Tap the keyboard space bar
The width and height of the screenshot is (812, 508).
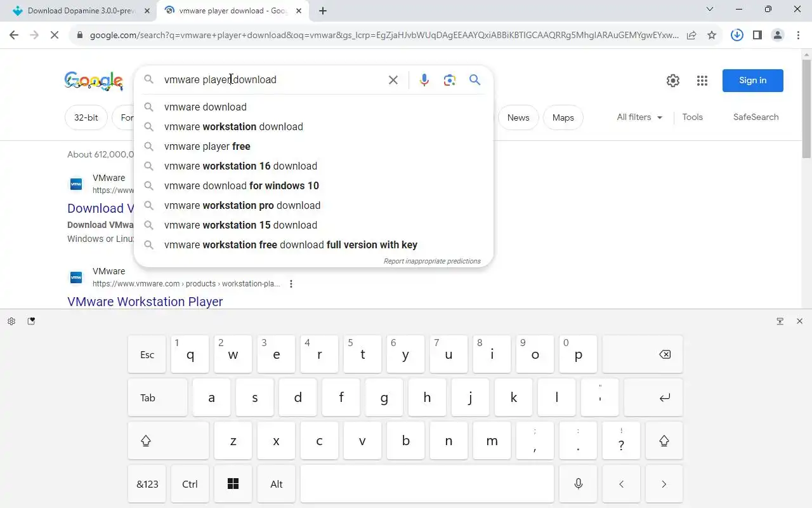[x=427, y=484]
